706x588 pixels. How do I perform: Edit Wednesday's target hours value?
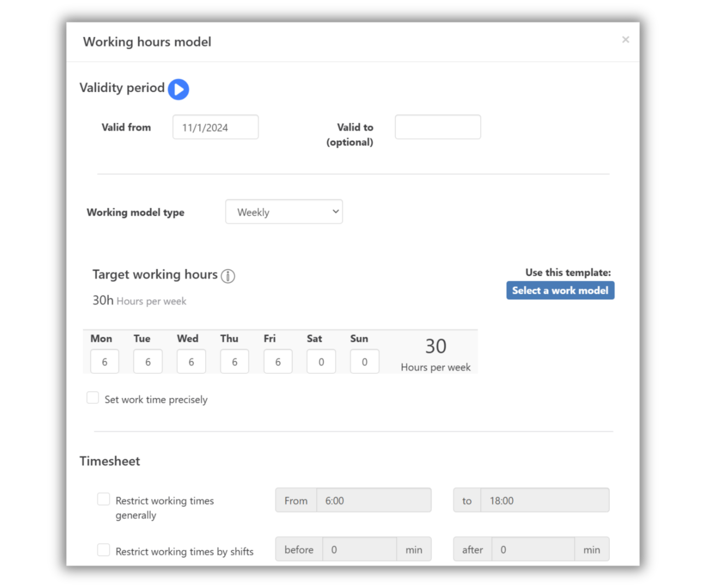click(191, 362)
